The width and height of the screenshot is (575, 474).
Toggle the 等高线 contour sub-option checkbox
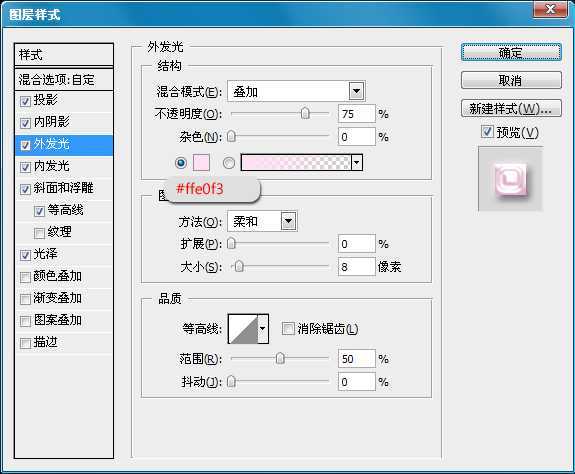tap(39, 211)
